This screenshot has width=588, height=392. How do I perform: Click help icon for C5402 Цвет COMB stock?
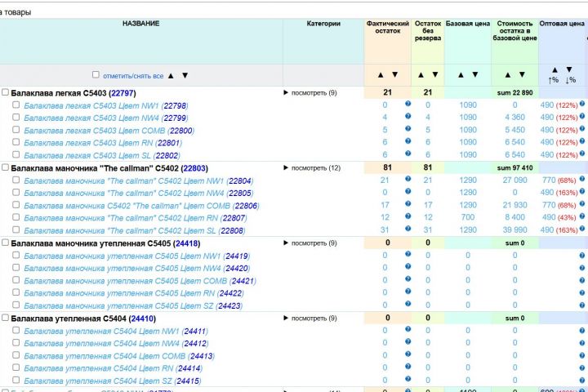click(408, 205)
